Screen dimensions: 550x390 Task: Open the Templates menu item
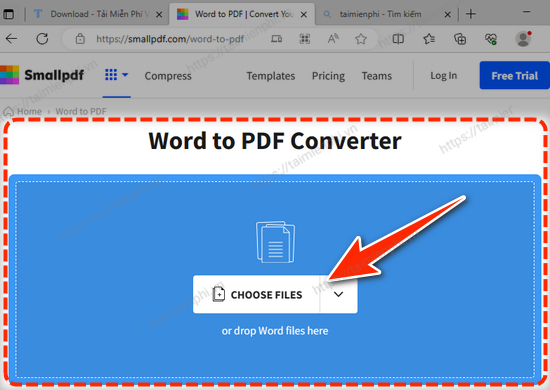click(x=271, y=76)
